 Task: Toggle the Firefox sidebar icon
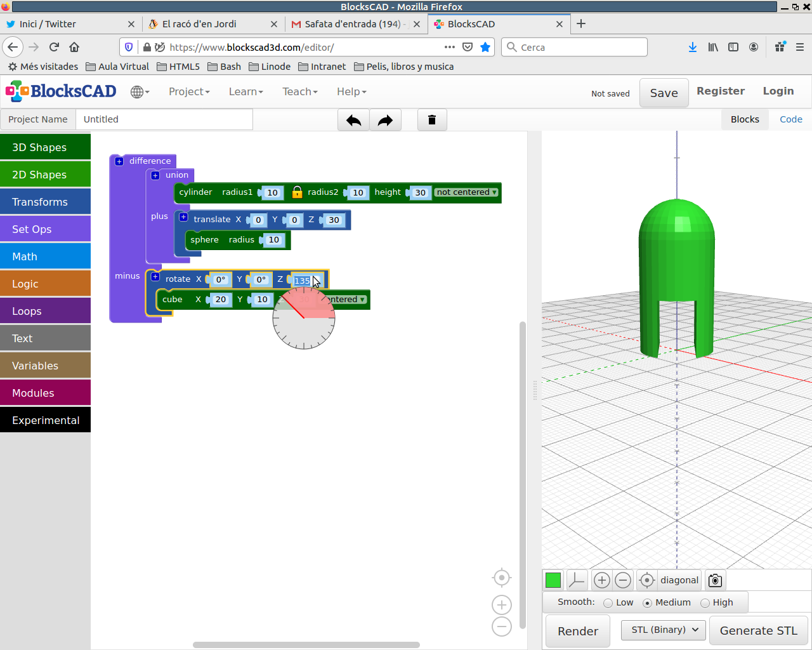733,47
